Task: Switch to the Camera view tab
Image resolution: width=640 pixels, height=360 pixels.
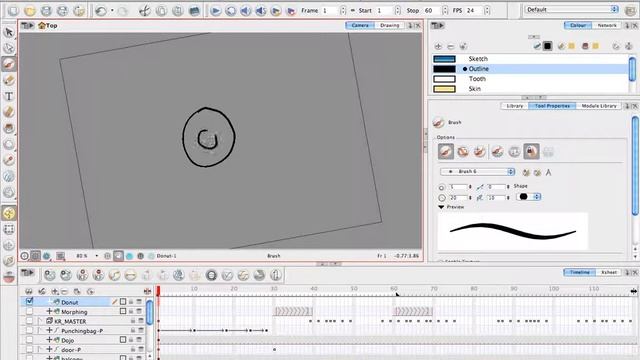Action: pyautogui.click(x=360, y=25)
